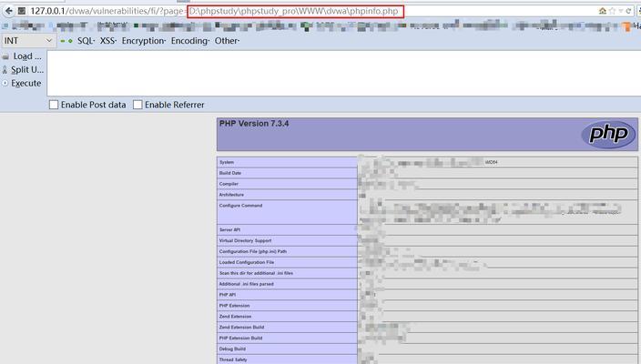
Task: Click Additional .ini files parsed label
Action: 247,284
